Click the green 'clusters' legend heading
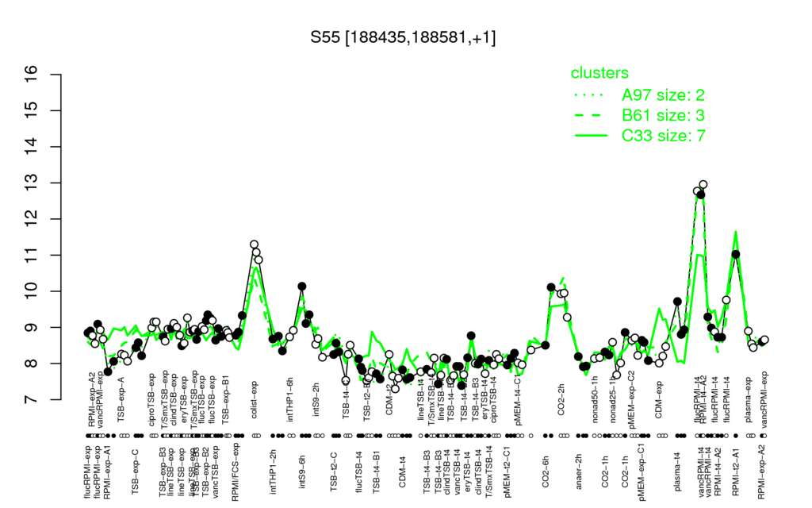The width and height of the screenshot is (812, 508). [x=599, y=73]
